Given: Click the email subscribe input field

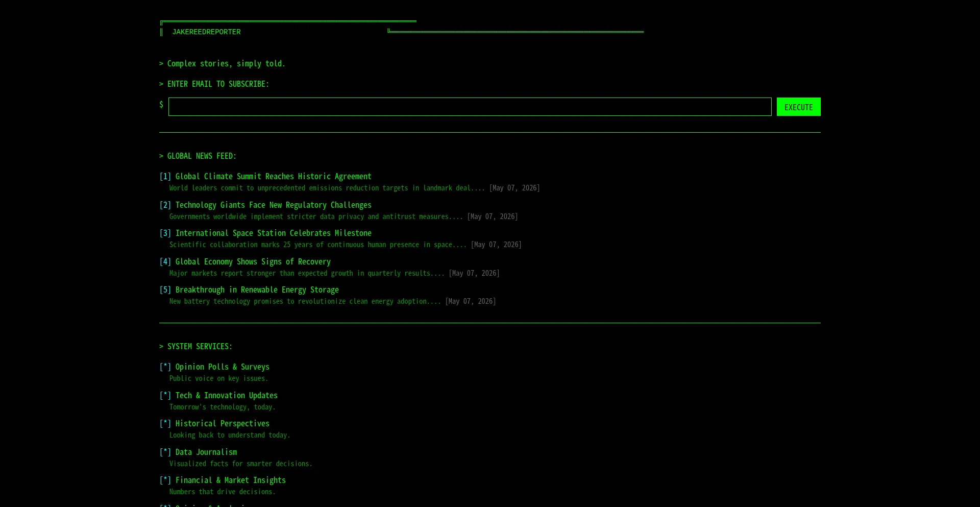Looking at the screenshot, I should coord(470,107).
